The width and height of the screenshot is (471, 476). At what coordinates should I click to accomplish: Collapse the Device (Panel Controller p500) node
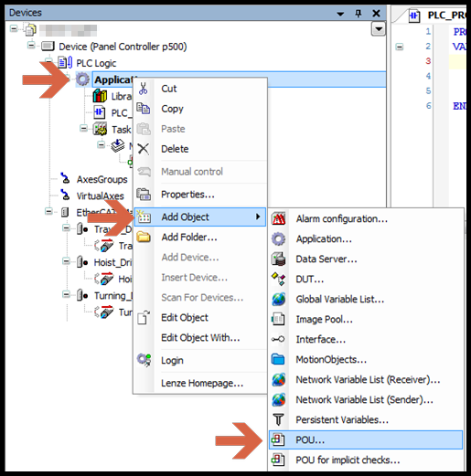coord(31,46)
